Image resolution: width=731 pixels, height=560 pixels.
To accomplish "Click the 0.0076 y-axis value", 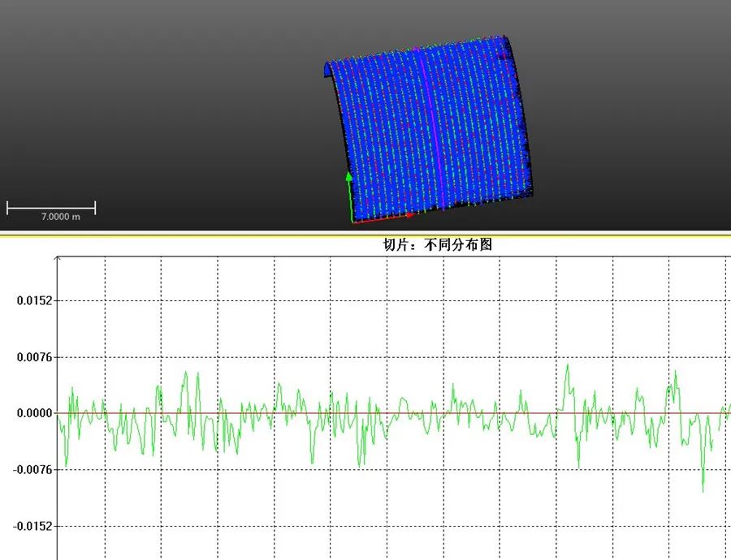I will [x=34, y=357].
